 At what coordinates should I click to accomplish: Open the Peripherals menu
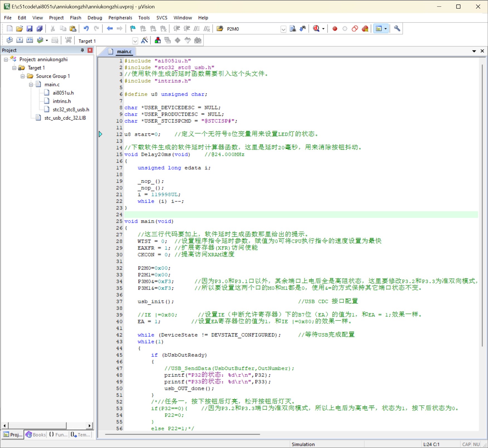(120, 18)
